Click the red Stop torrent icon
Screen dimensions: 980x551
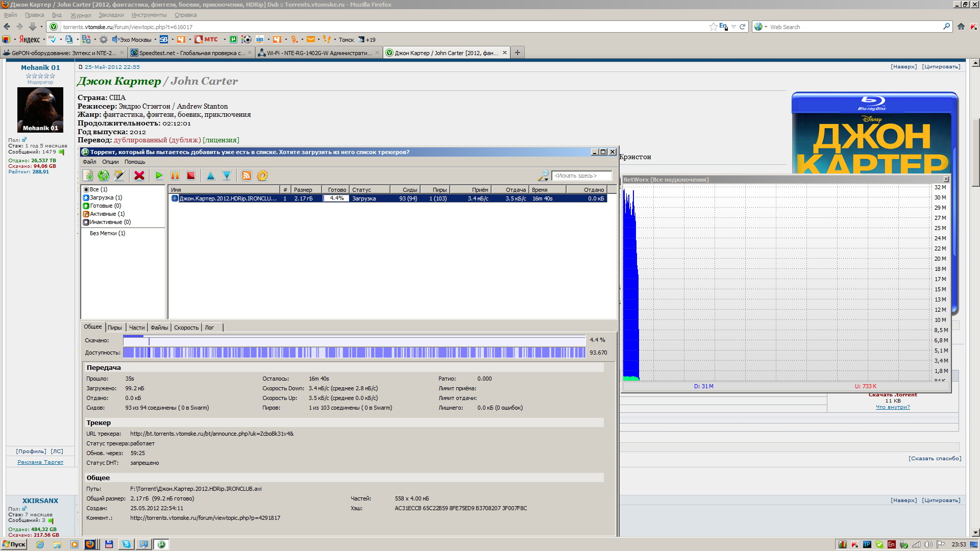click(191, 176)
